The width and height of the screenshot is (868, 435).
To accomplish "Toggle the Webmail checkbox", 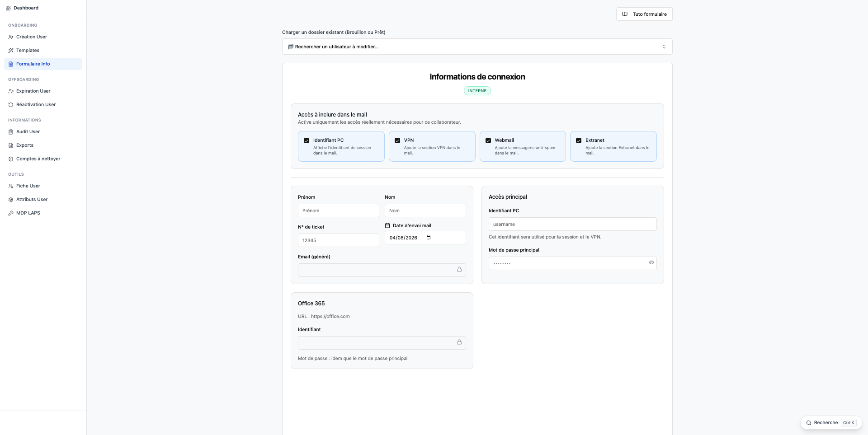I will point(488,140).
